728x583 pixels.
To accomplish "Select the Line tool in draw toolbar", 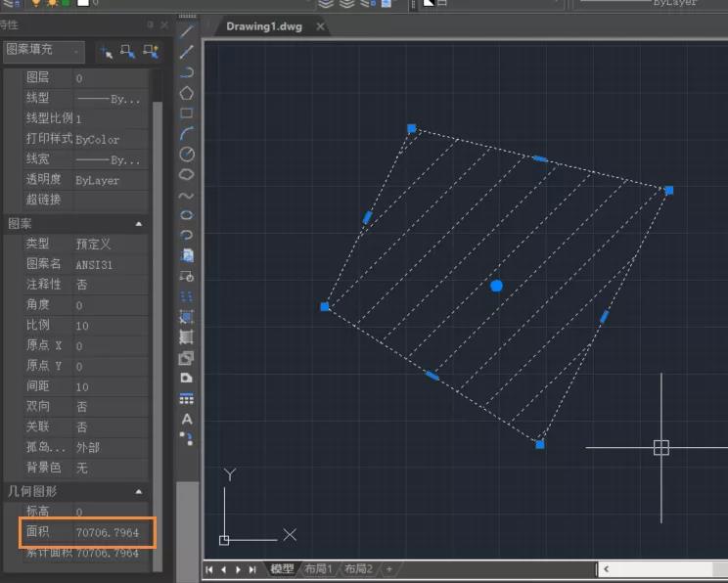I will coord(187,31).
